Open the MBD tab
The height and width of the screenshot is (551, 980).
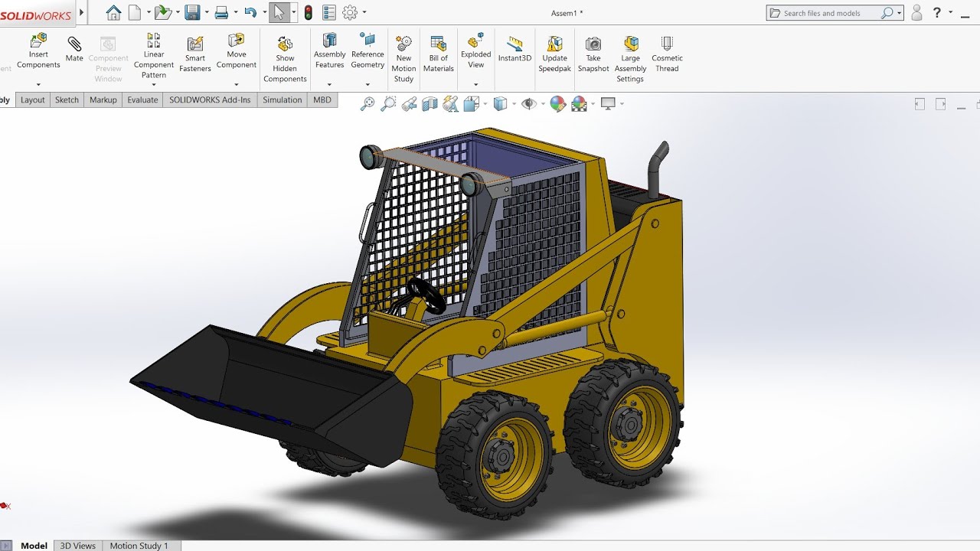[x=322, y=99]
